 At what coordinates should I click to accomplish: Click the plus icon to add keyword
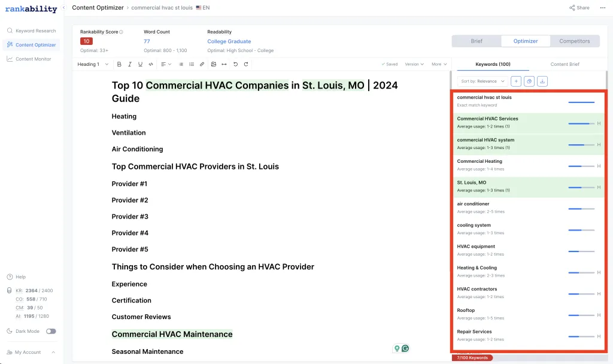pyautogui.click(x=516, y=81)
